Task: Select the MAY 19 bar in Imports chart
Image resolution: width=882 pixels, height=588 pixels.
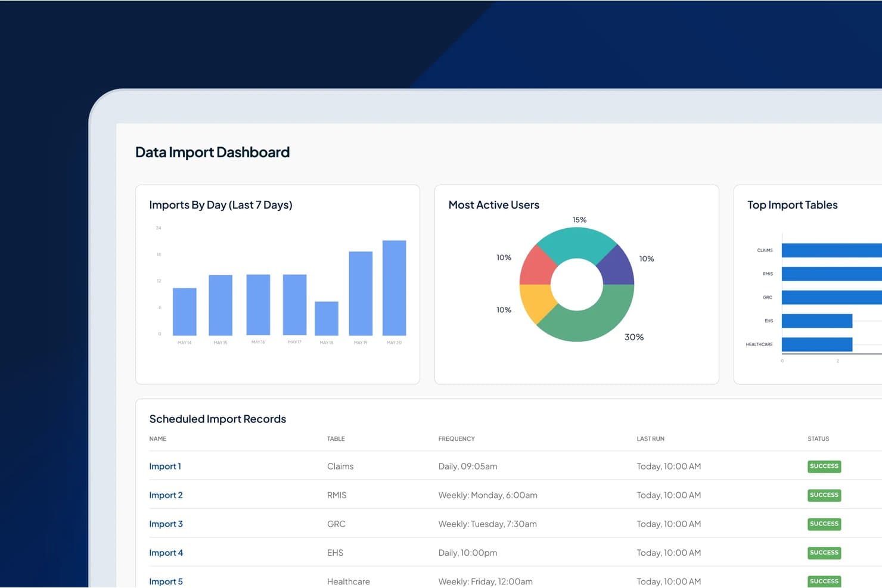Action: (361, 293)
